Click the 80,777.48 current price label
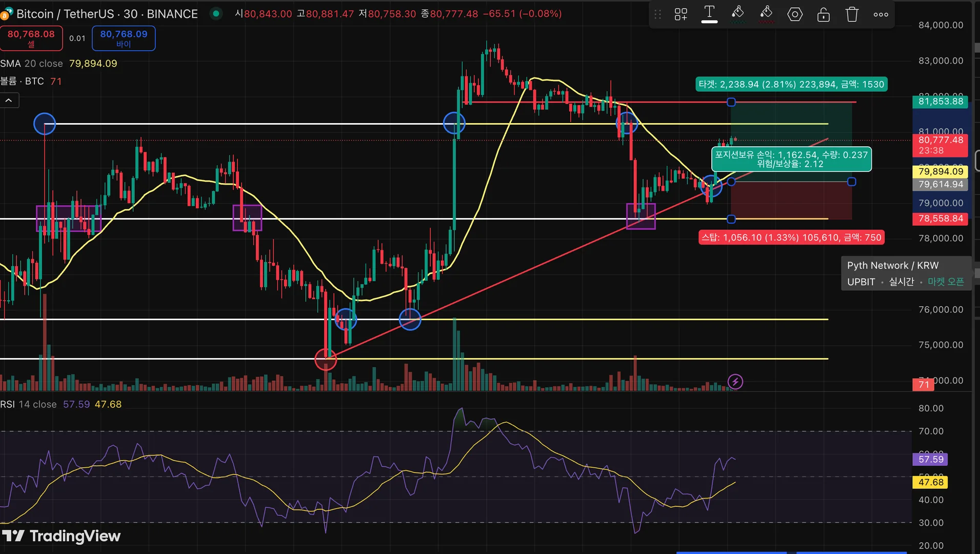 pos(941,145)
